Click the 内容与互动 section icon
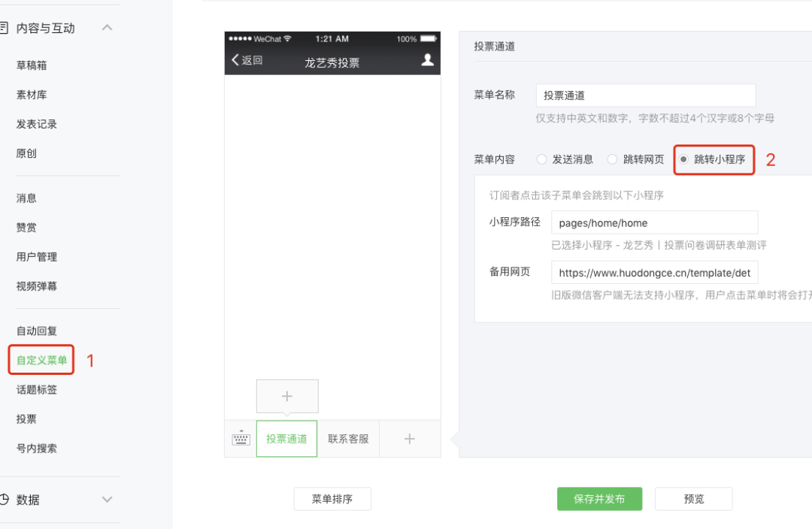The image size is (812, 529). 5,28
